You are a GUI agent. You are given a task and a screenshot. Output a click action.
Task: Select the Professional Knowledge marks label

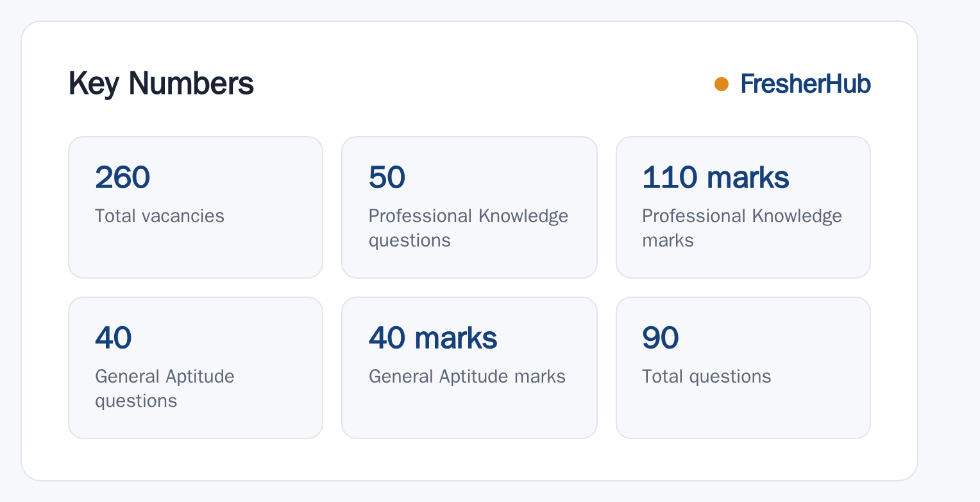point(742,228)
